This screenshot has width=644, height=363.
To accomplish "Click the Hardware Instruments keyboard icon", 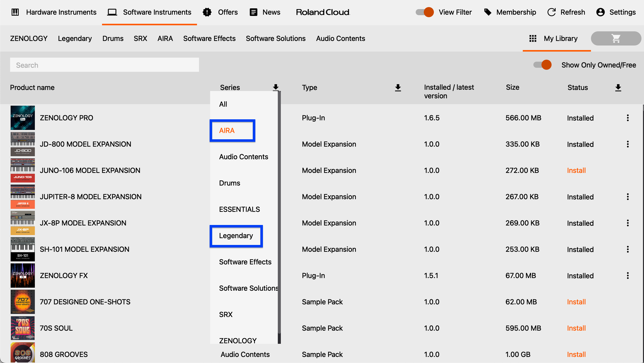I will [x=15, y=12].
